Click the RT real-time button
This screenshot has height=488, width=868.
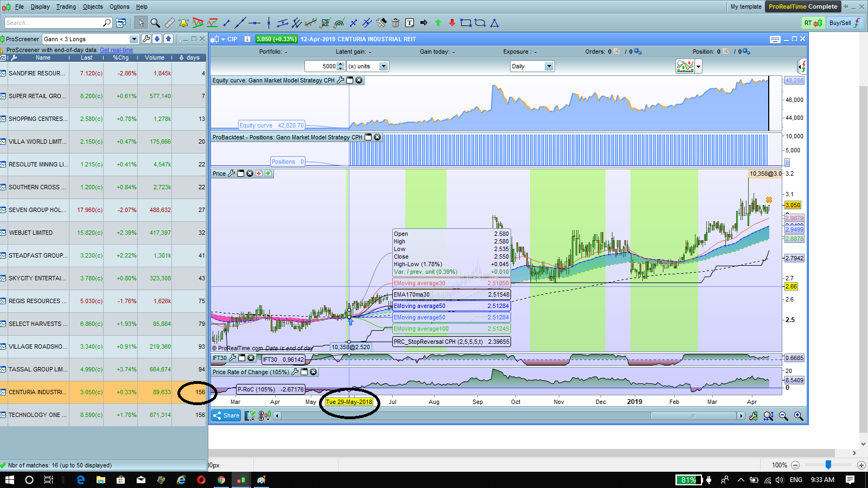click(x=813, y=23)
